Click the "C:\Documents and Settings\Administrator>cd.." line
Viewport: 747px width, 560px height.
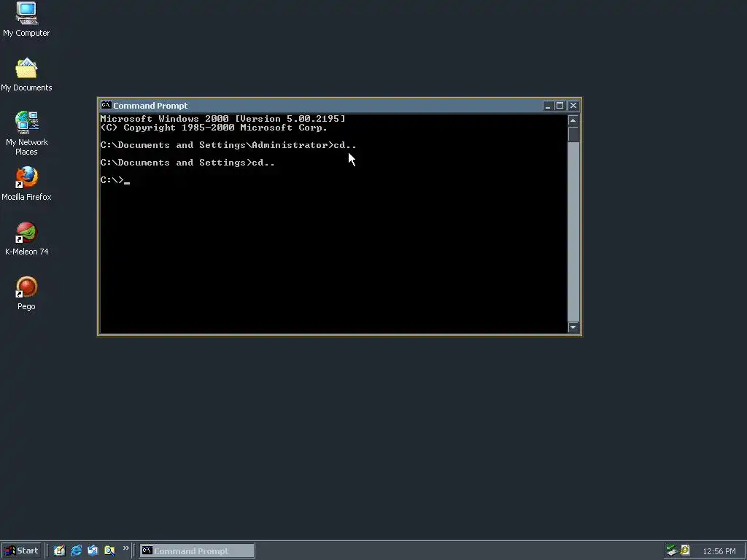(228, 145)
